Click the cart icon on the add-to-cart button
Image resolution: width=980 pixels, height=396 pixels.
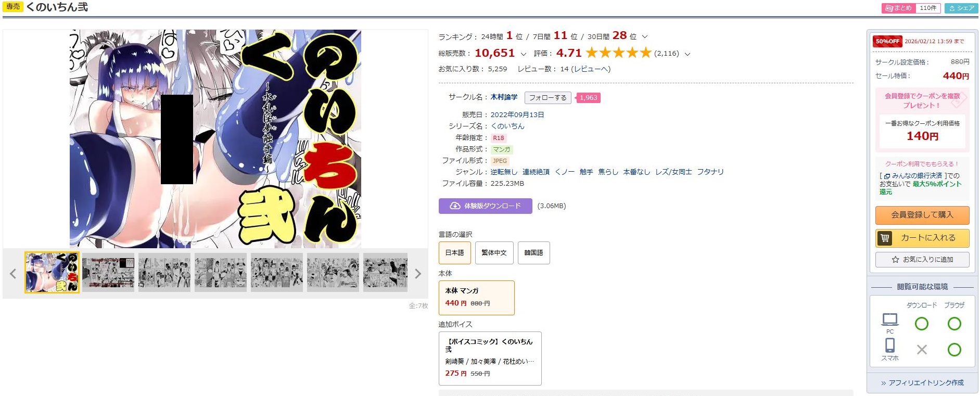tap(885, 238)
